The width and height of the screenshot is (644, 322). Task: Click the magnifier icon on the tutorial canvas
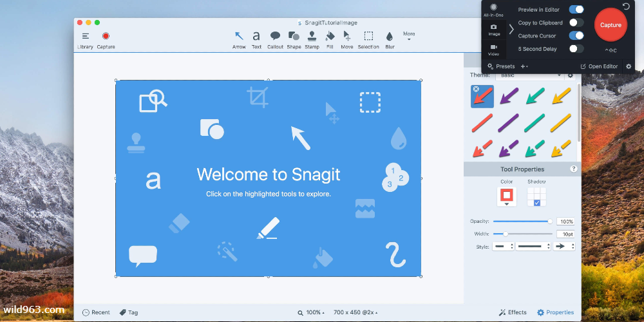tap(153, 101)
